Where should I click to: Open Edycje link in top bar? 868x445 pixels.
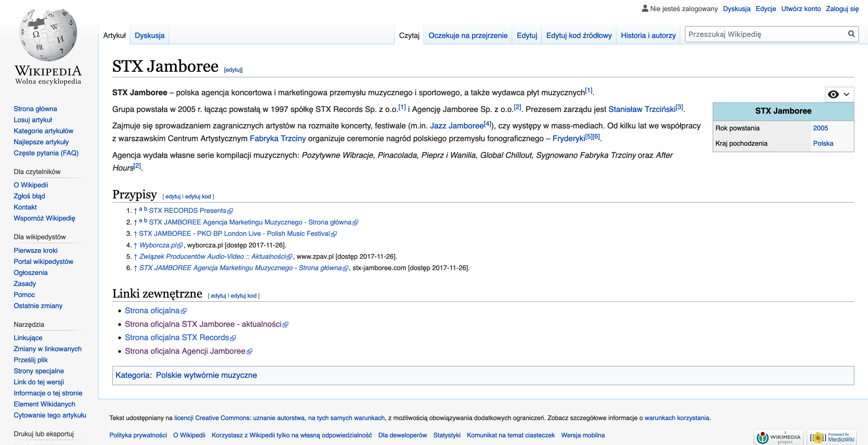766,9
